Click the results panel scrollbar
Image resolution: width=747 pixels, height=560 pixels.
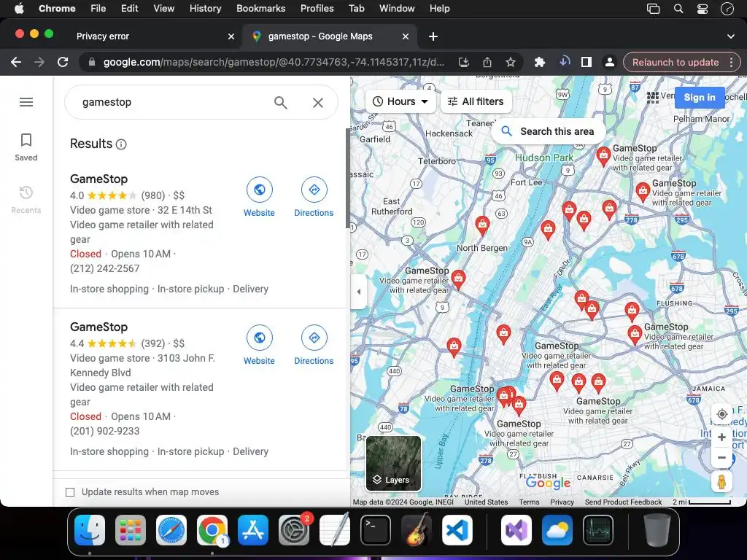coord(348,179)
